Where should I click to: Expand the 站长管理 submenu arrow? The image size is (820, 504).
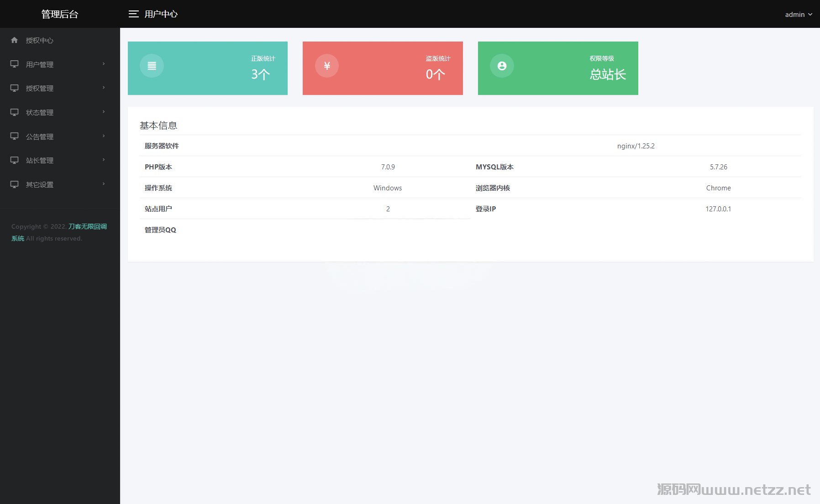point(104,160)
